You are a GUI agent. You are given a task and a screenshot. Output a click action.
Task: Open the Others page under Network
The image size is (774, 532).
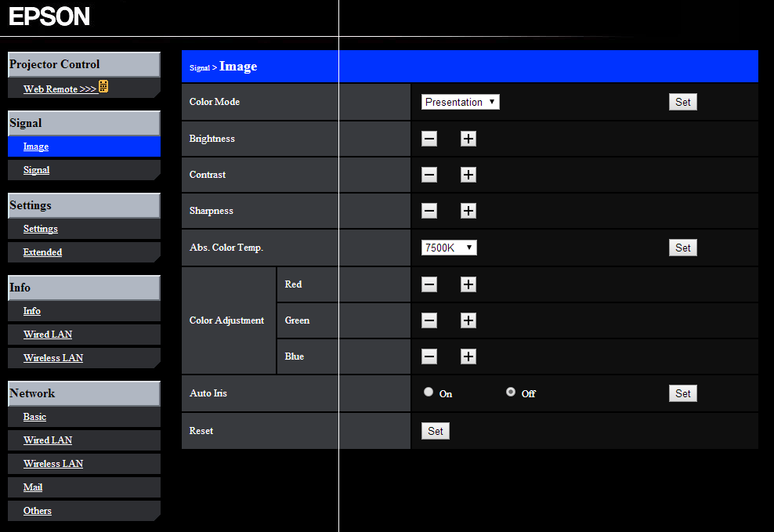(x=37, y=510)
